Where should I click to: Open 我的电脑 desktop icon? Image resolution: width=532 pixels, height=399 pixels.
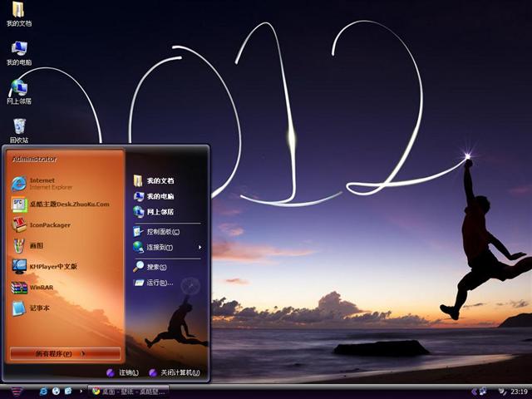[18, 52]
